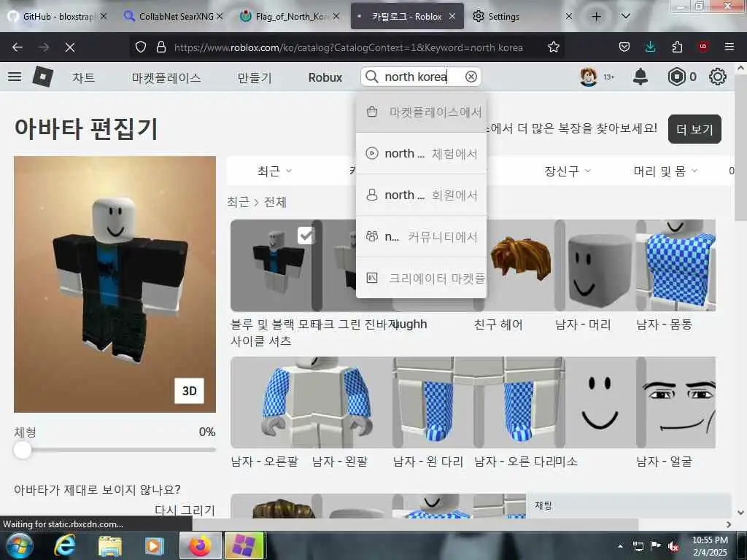Image resolution: width=747 pixels, height=560 pixels.
Task: Go back in the browser
Action: tap(18, 47)
